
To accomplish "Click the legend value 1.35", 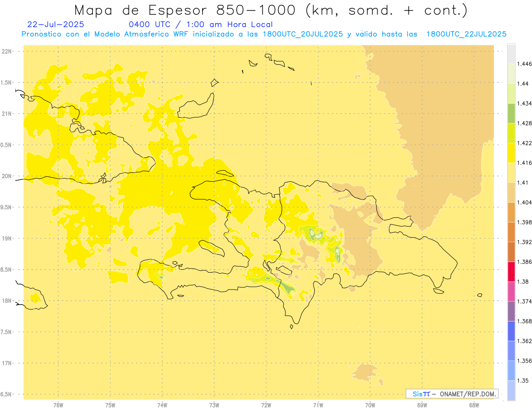I will (523, 380).
